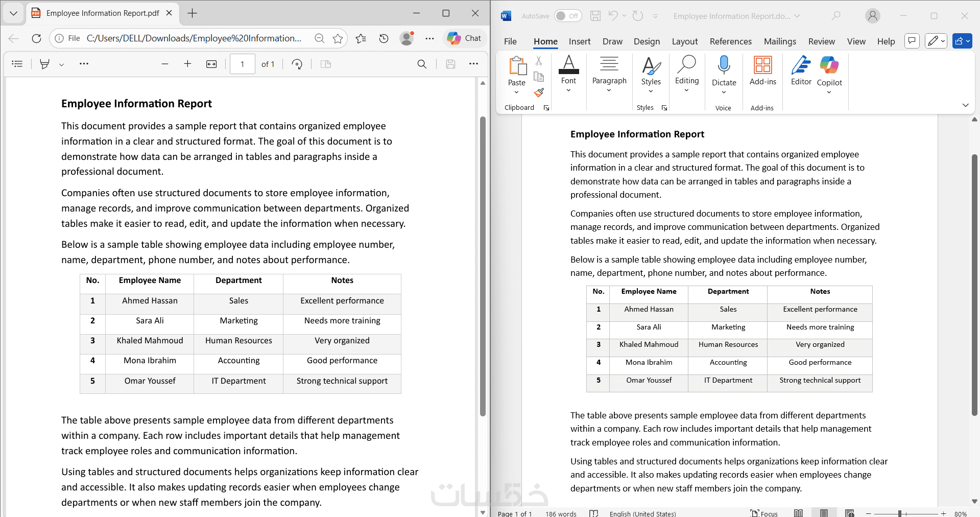
Task: Click the 80% zoom level in Word
Action: coord(961,513)
